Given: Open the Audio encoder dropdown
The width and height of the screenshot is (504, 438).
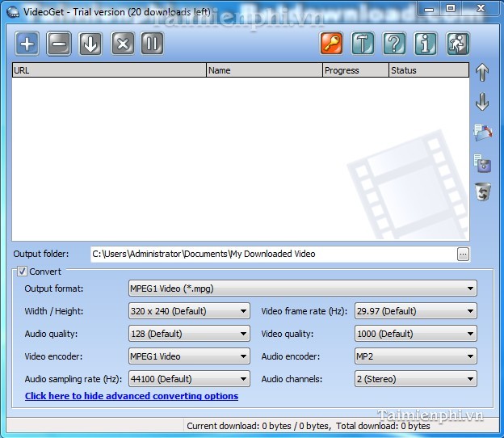Looking at the screenshot, I should tap(416, 356).
